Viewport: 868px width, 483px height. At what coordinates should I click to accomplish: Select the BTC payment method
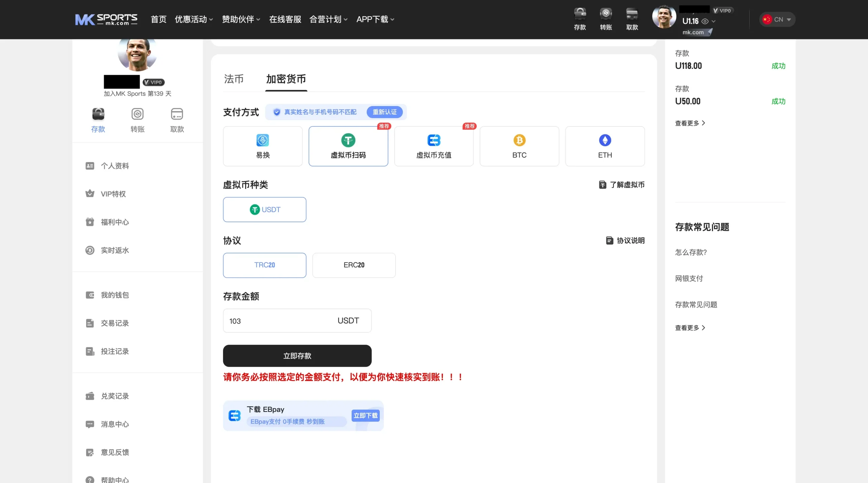pyautogui.click(x=519, y=146)
